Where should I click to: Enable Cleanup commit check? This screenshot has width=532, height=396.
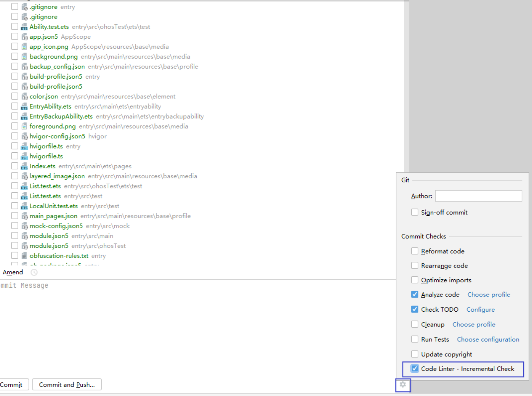415,324
